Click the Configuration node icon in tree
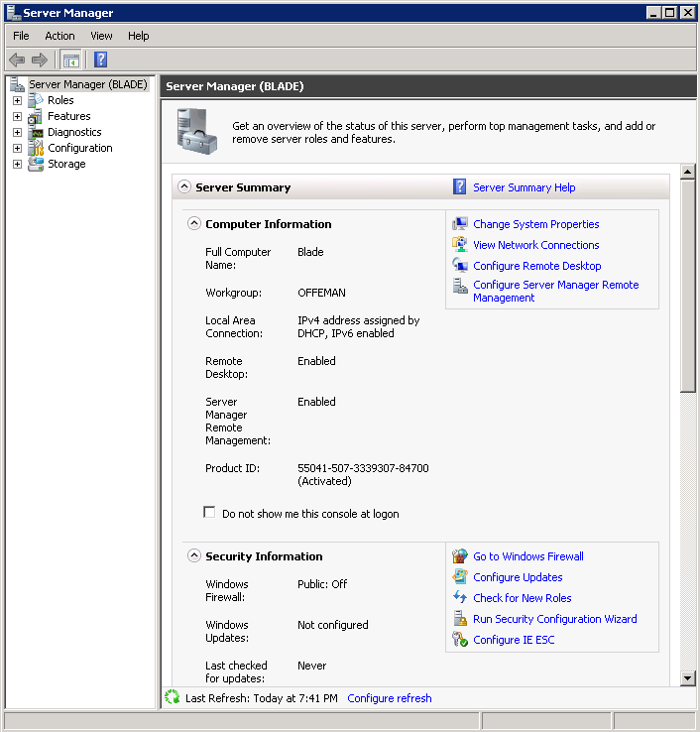700x732 pixels. (35, 148)
